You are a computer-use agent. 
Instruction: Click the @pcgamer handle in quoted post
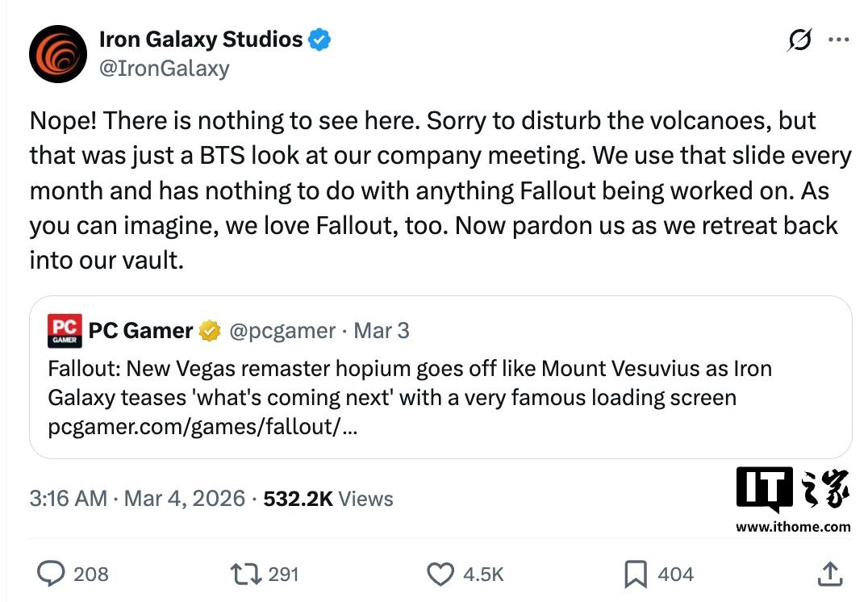pyautogui.click(x=282, y=330)
